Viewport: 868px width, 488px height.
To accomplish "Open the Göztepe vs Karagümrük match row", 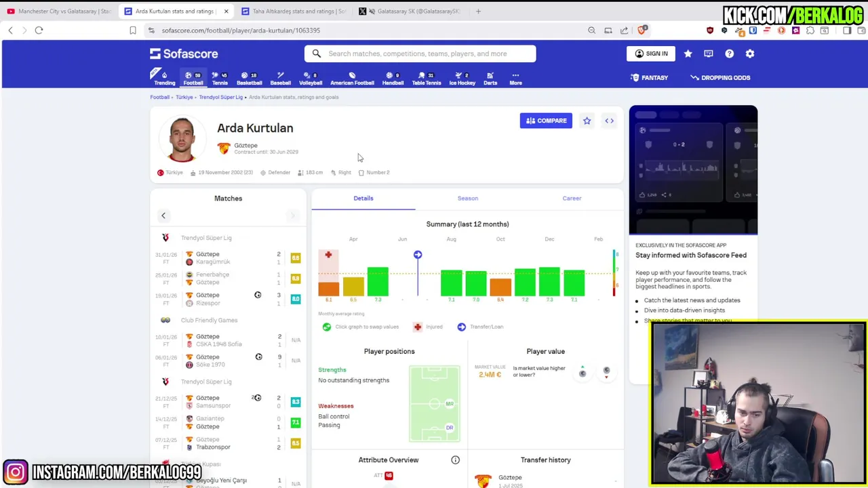I will tap(228, 258).
